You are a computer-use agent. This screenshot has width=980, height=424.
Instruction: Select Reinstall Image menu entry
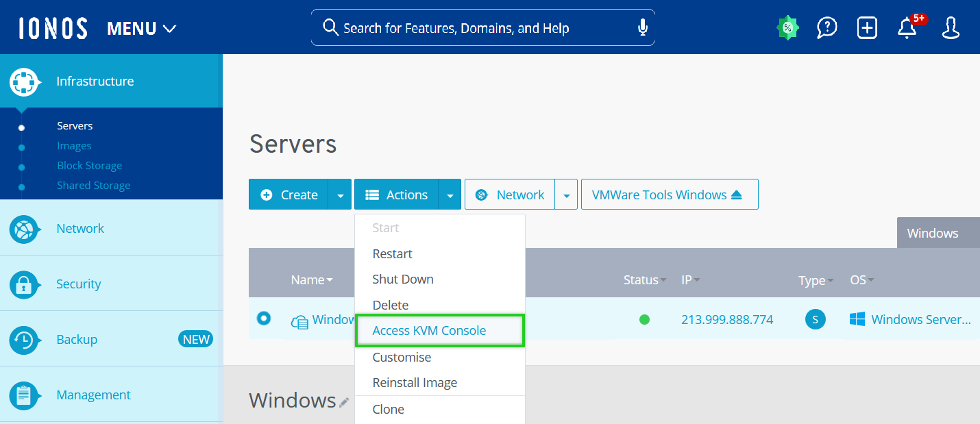point(415,383)
